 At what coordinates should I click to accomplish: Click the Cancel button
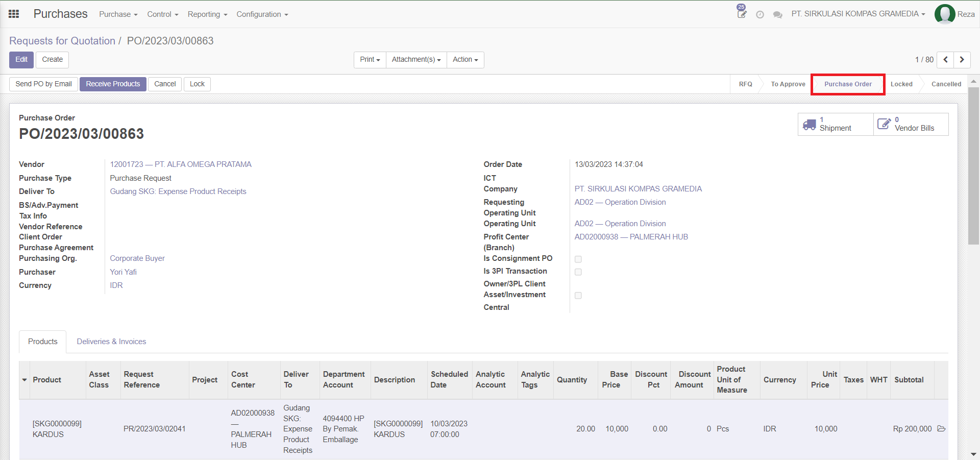tap(165, 84)
